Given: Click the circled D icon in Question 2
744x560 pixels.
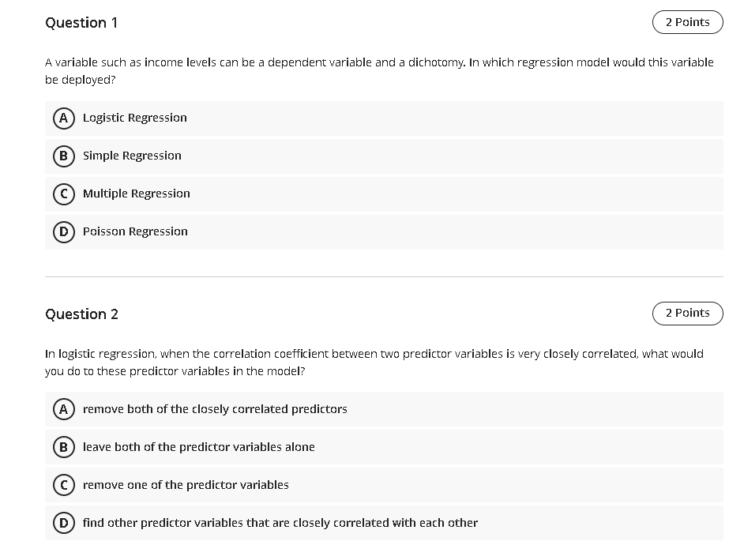Looking at the screenshot, I should coord(64,523).
